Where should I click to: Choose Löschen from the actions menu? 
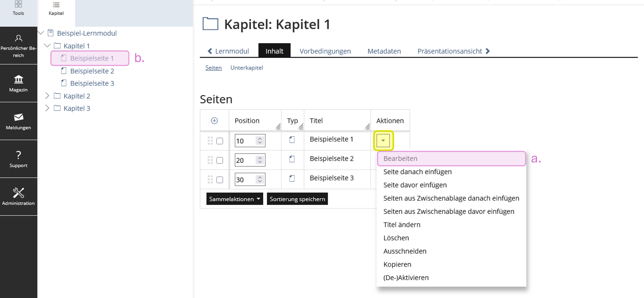tap(396, 238)
